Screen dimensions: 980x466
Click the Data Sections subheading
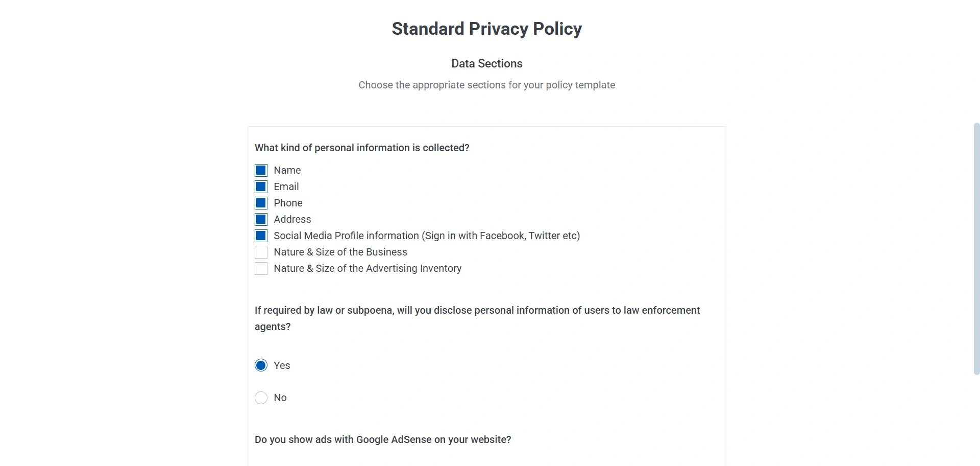(x=486, y=63)
